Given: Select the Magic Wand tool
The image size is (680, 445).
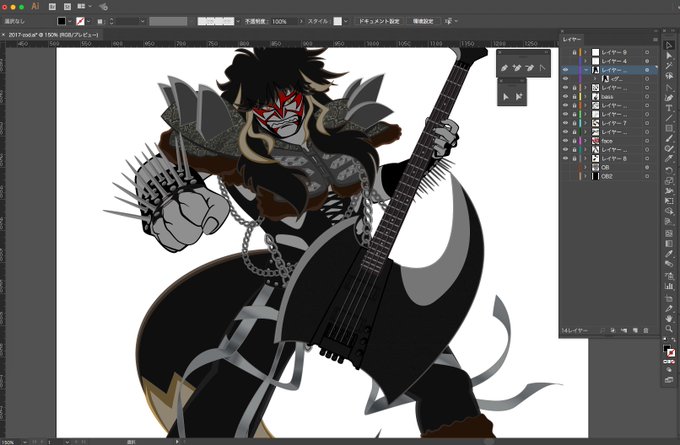Looking at the screenshot, I should click(x=669, y=66).
